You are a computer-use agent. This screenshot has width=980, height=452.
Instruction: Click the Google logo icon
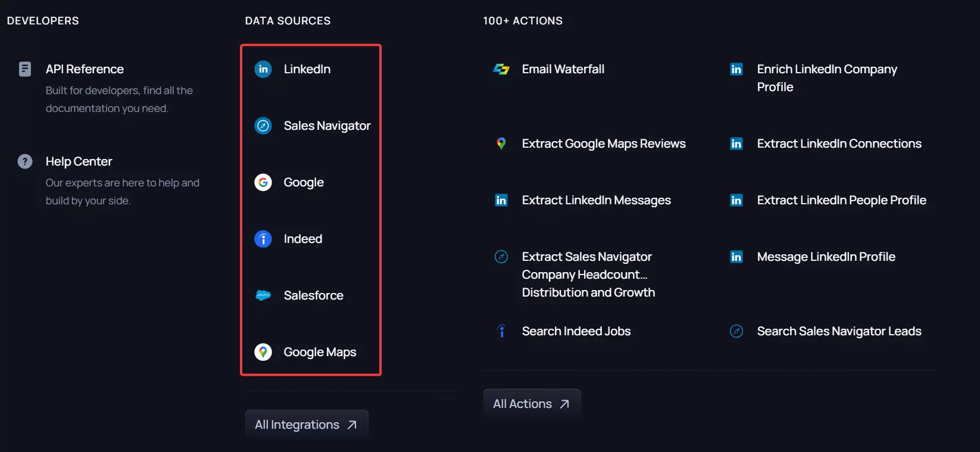point(263,182)
